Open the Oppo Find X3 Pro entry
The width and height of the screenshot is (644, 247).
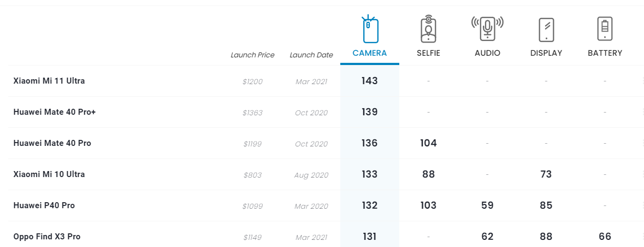(x=48, y=237)
